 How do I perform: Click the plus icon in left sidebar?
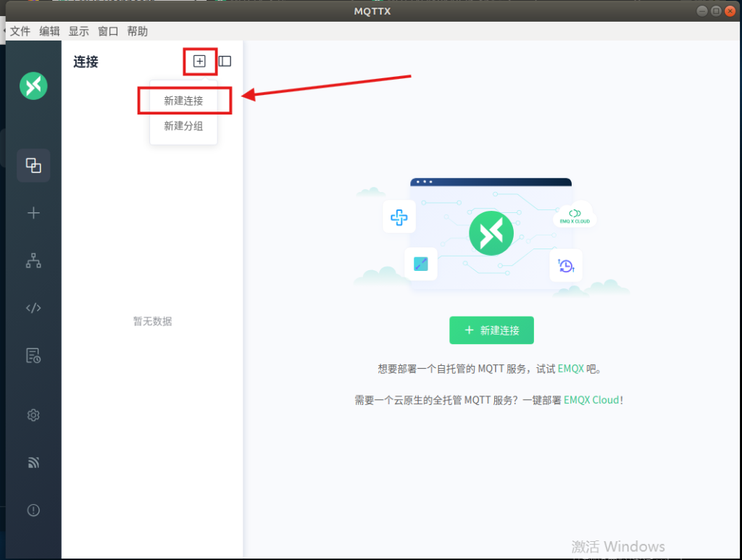tap(33, 213)
